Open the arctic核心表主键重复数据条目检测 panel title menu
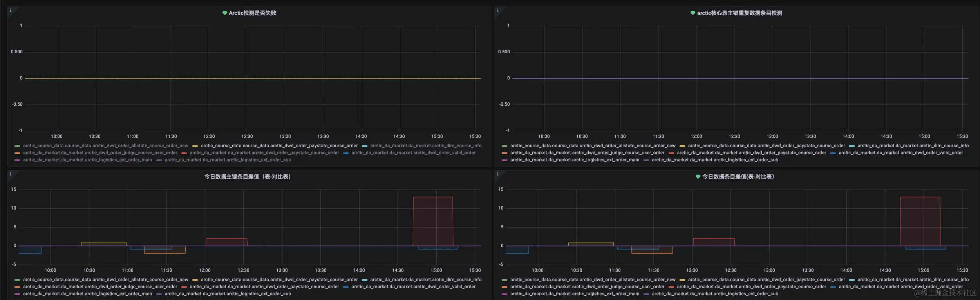The height and width of the screenshot is (300, 980). pyautogui.click(x=740, y=13)
